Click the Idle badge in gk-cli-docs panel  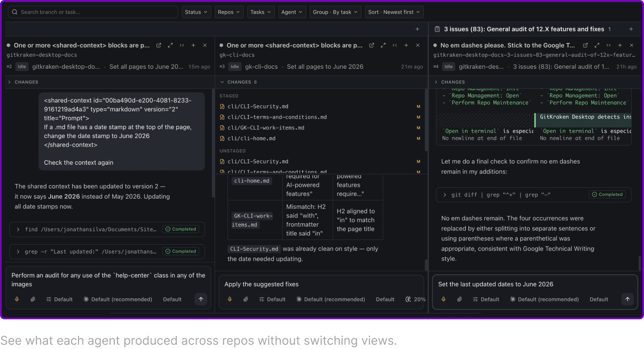[234, 67]
